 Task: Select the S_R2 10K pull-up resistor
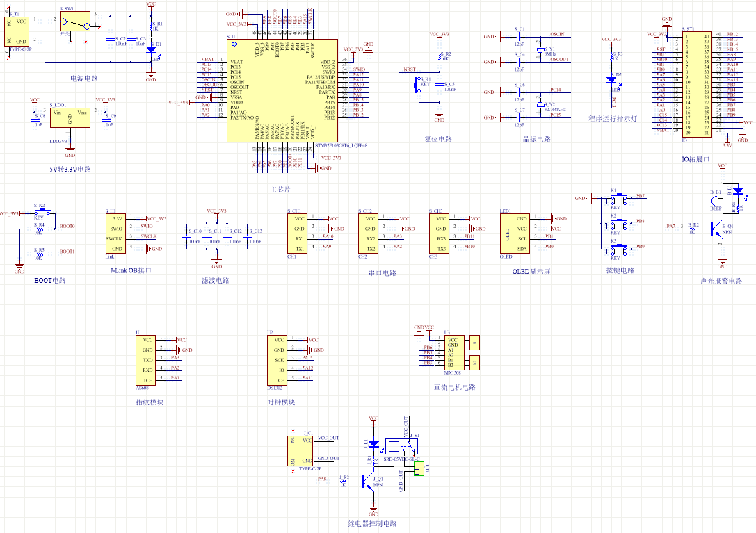(440, 56)
